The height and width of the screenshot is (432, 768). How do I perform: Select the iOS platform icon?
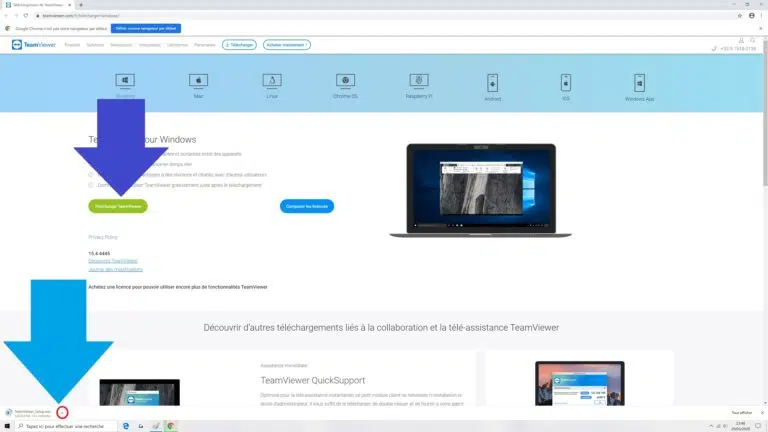tap(566, 83)
